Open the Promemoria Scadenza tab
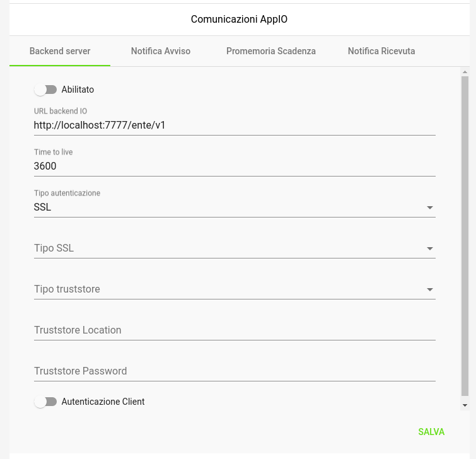The image size is (476, 459). pyautogui.click(x=271, y=51)
